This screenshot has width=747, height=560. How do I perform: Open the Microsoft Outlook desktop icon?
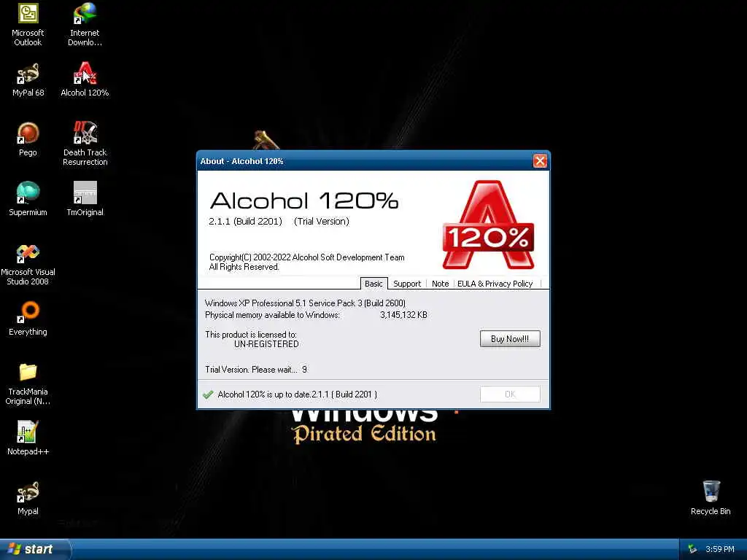(28, 25)
